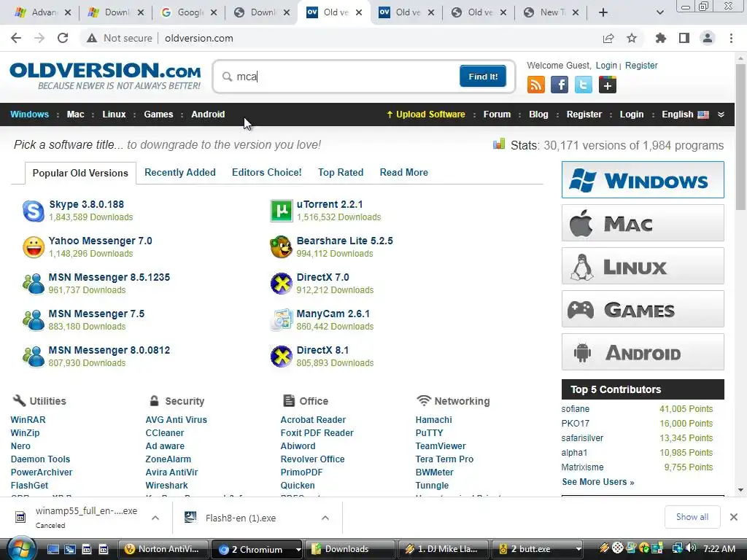
Task: Open the tab search dropdown arrow
Action: (659, 12)
